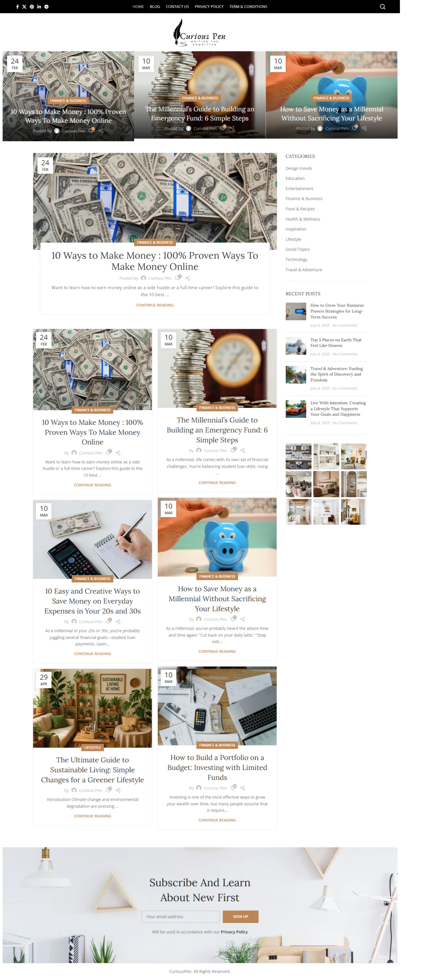Open the search magnifier icon
Viewport: 421px width, 980px height.
coord(382,7)
